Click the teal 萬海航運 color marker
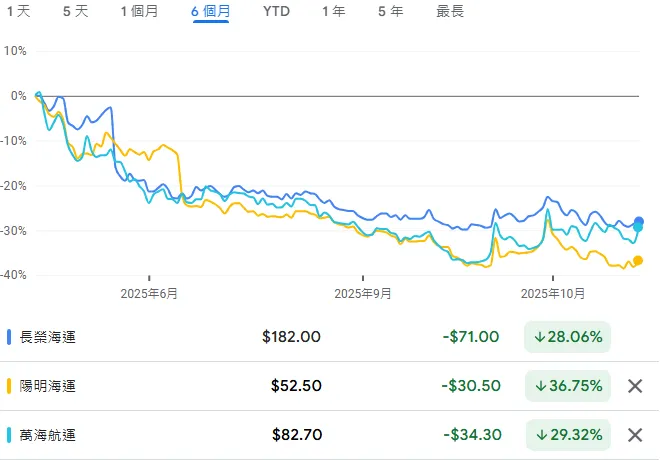 [9, 435]
